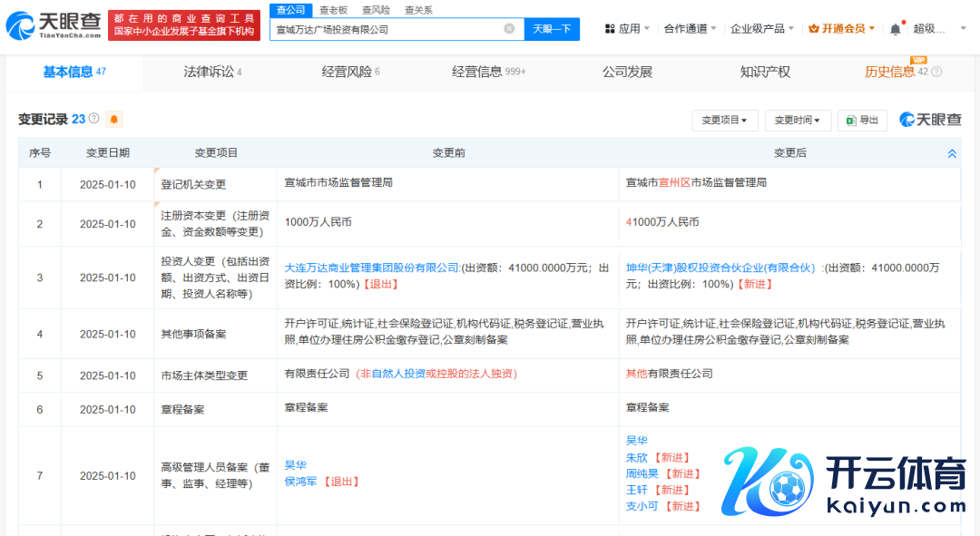The width and height of the screenshot is (980, 536).
Task: Expand the 变更时间 filter dropdown
Action: click(797, 120)
